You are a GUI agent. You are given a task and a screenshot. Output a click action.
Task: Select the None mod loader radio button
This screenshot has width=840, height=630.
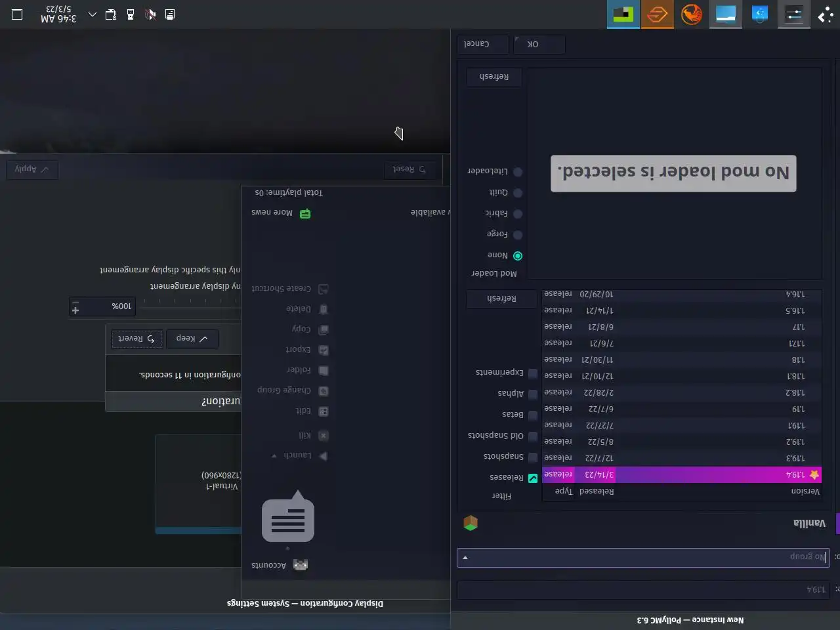tap(518, 256)
